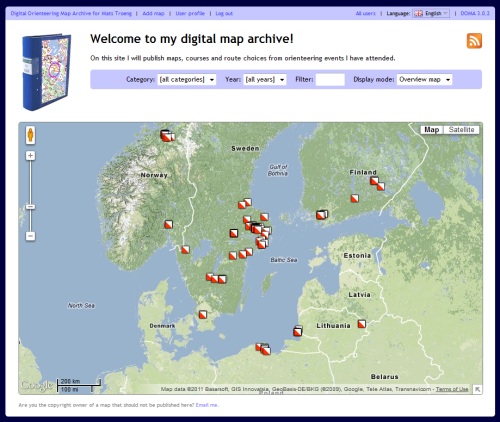Pick up the Street View pegman
The height and width of the screenshot is (422, 500).
point(30,135)
